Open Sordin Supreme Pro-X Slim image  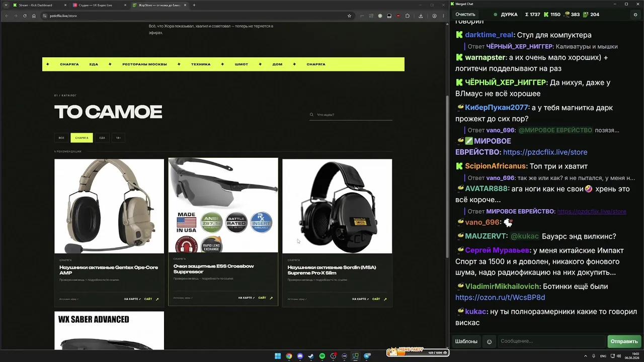(337, 206)
